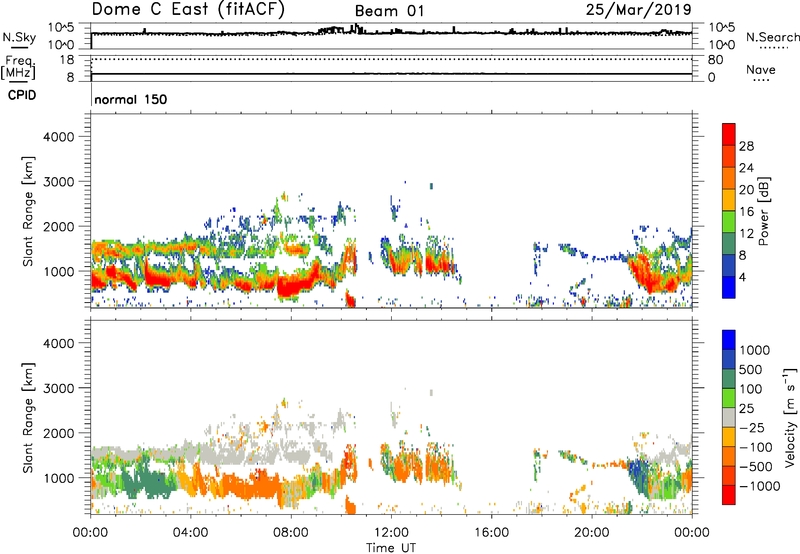Screen dimensions: 800x554
Task: Click the Slant Range label of the velocity panel
Action: [28, 418]
